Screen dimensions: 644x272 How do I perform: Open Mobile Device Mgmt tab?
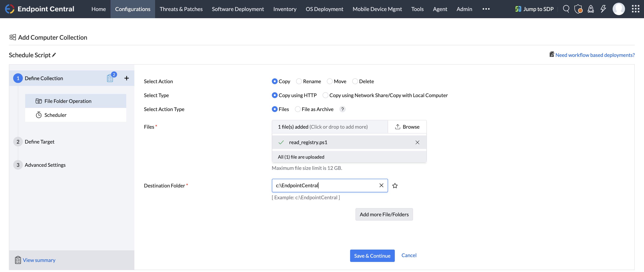click(x=377, y=9)
